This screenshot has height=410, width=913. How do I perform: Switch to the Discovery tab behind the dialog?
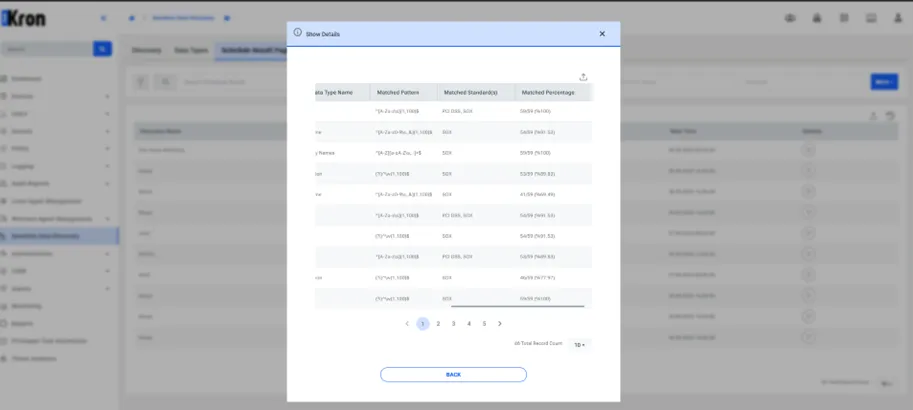tap(146, 51)
